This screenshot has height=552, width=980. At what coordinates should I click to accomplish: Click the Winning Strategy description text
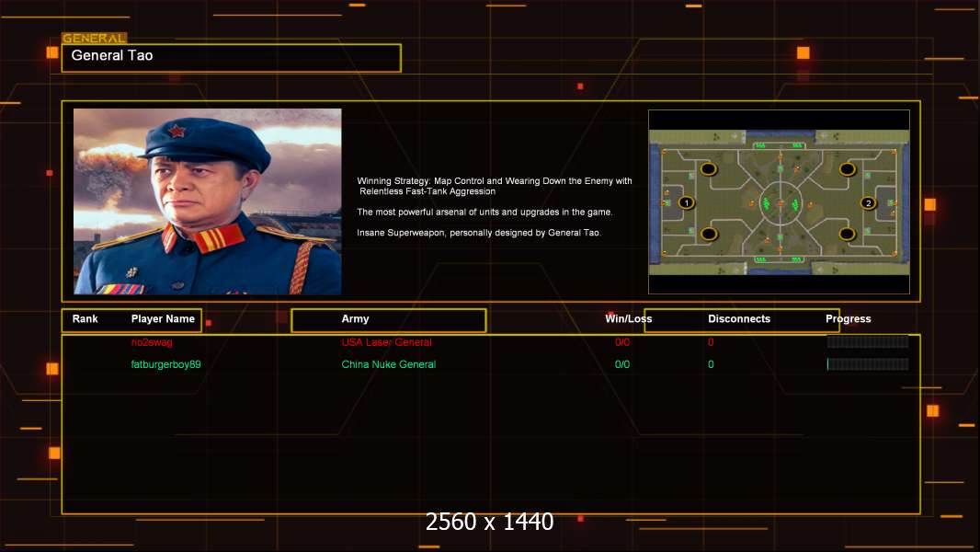[495, 186]
